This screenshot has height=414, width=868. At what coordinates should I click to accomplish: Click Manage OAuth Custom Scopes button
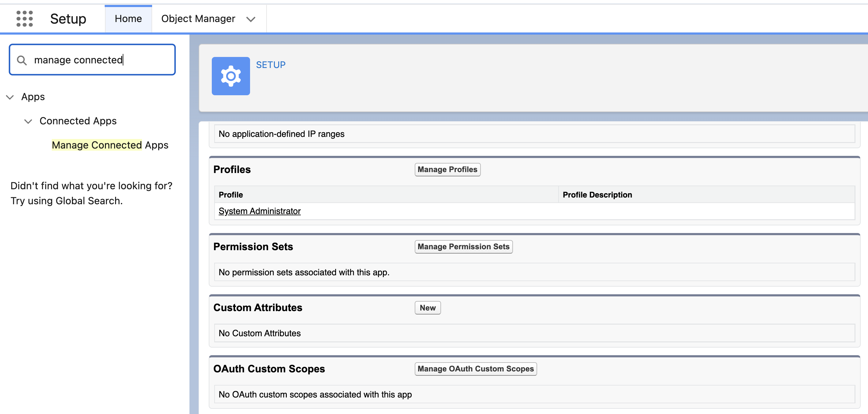pyautogui.click(x=475, y=368)
